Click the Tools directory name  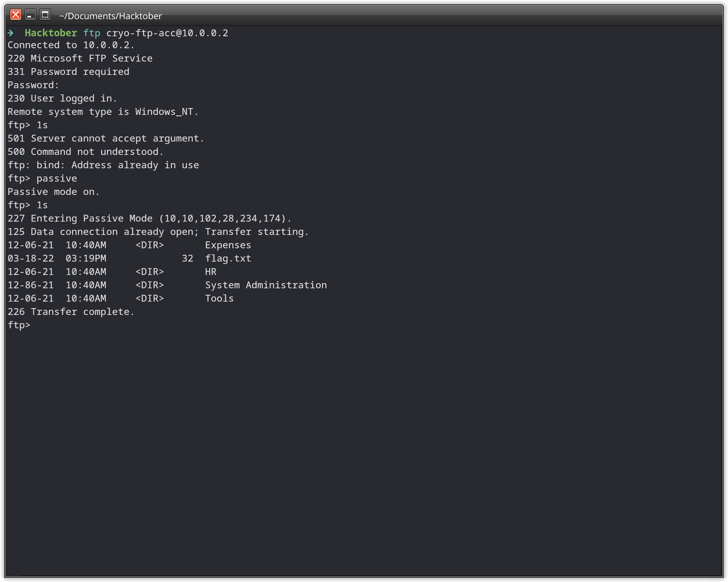(x=219, y=299)
